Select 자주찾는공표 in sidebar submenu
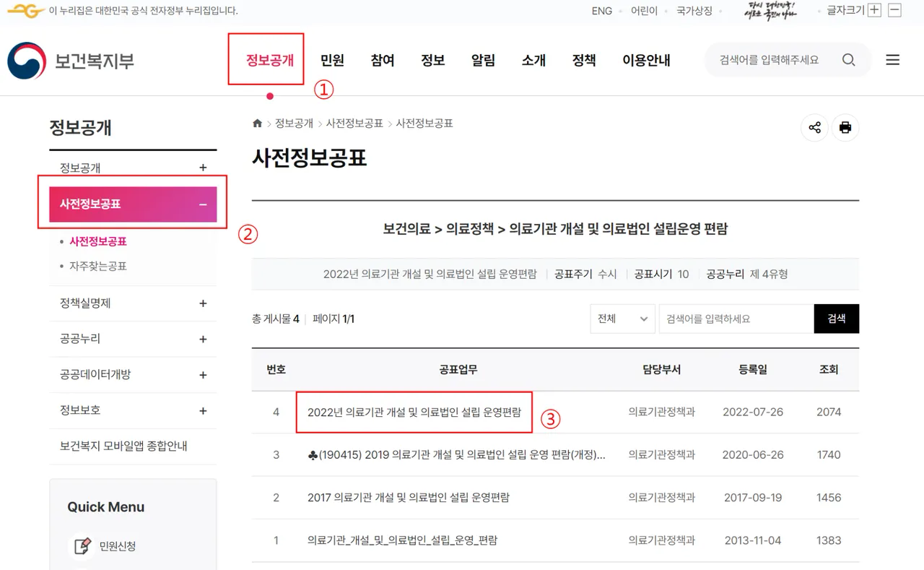924x570 pixels. point(98,266)
